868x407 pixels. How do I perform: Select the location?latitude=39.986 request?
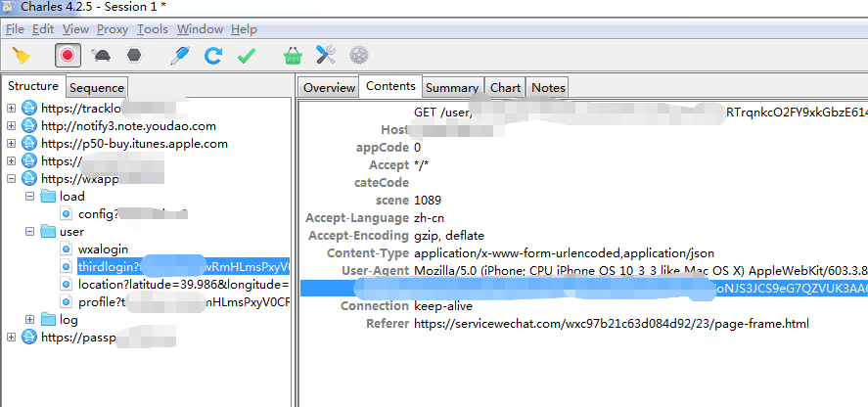183,285
